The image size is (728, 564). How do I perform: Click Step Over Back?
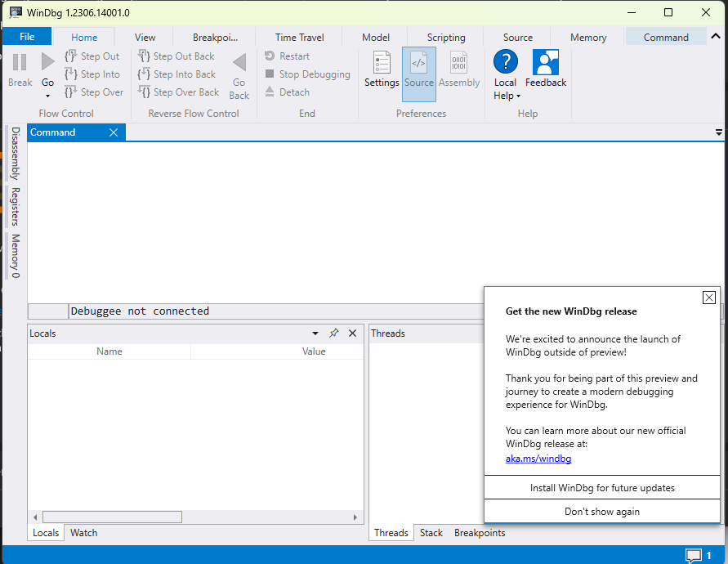[x=178, y=92]
